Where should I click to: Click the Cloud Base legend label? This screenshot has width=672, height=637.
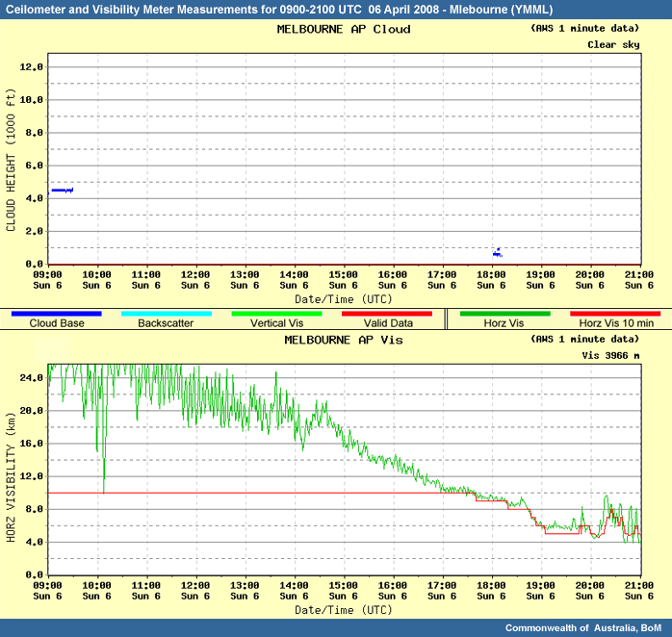click(x=57, y=323)
